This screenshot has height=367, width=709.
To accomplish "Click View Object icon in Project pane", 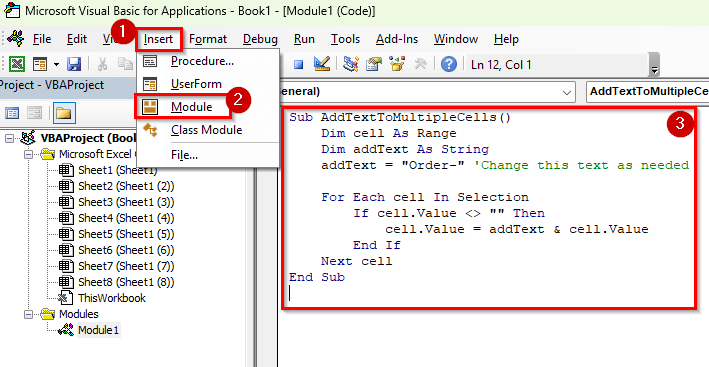I will point(34,113).
